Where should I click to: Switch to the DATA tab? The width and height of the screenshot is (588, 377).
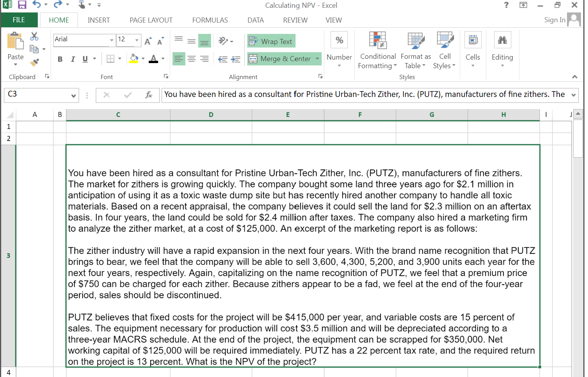[255, 20]
